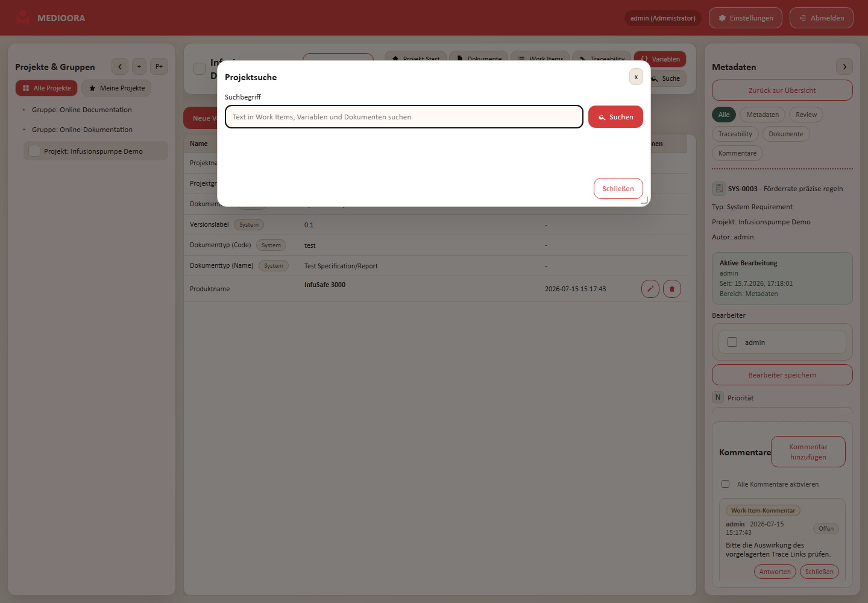Click the Work-Item-Kommentar tag
868x603 pixels.
click(763, 511)
